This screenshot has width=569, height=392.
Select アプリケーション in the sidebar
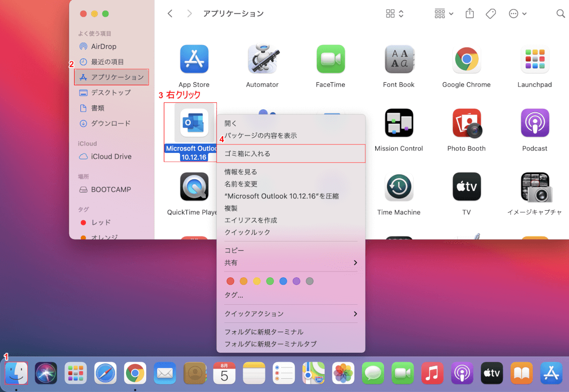pos(112,77)
